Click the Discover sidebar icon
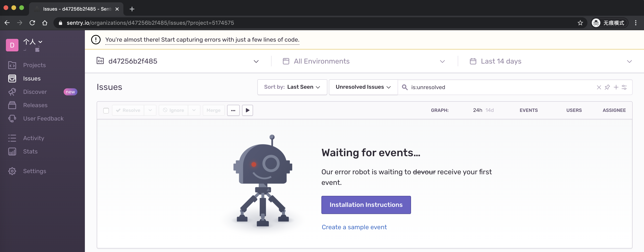The width and height of the screenshot is (644, 252). pyautogui.click(x=12, y=91)
